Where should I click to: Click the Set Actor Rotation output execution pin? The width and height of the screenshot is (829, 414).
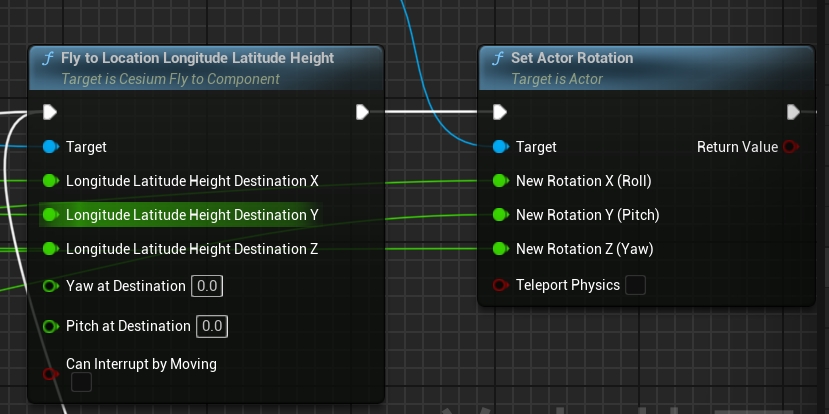tap(793, 112)
